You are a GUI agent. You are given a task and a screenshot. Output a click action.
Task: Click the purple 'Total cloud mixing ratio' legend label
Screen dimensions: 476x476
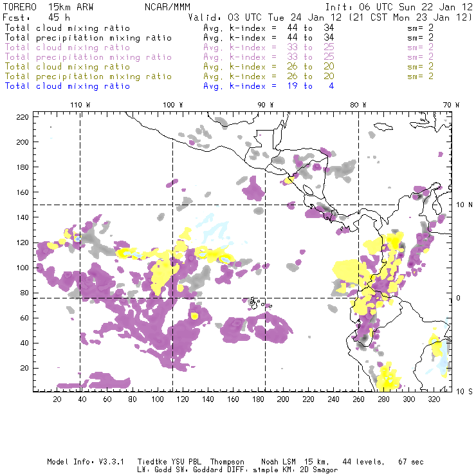pyautogui.click(x=68, y=48)
